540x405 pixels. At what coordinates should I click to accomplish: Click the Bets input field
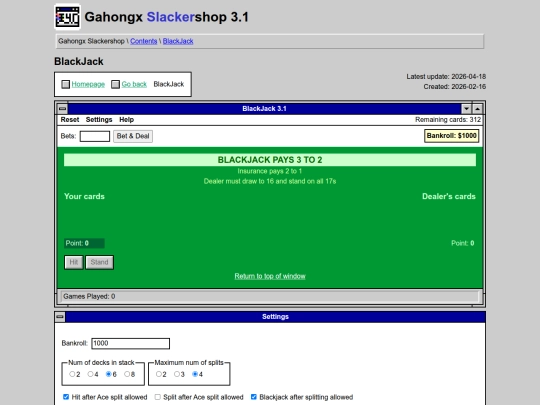click(95, 136)
